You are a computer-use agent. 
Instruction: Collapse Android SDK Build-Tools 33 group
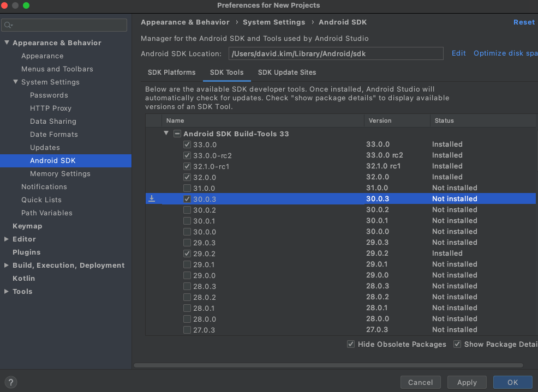[x=166, y=133]
